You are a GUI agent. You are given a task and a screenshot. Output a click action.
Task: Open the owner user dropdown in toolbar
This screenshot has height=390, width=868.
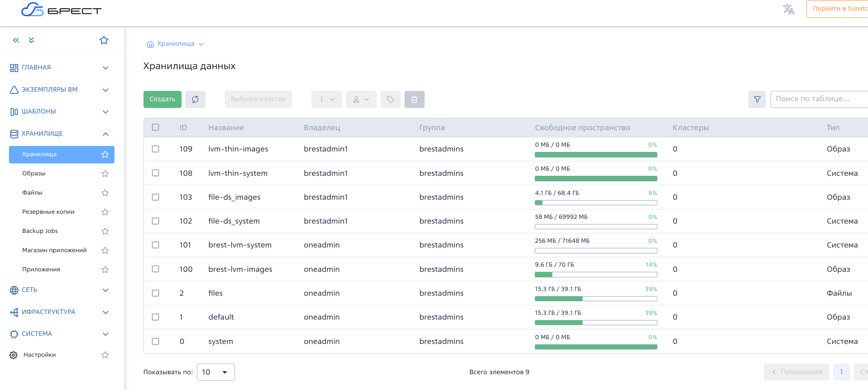[361, 99]
